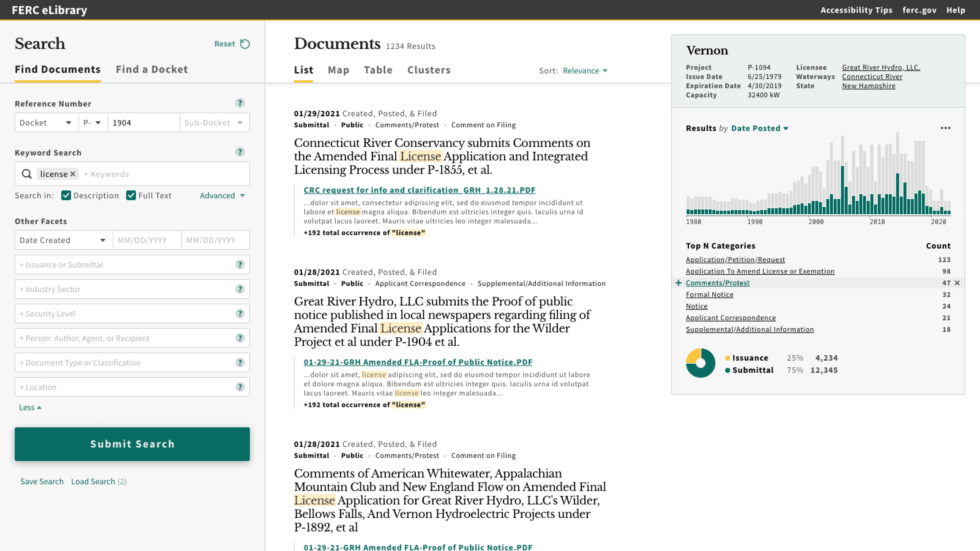Open the chart more options ellipsis
980x551 pixels.
click(945, 128)
